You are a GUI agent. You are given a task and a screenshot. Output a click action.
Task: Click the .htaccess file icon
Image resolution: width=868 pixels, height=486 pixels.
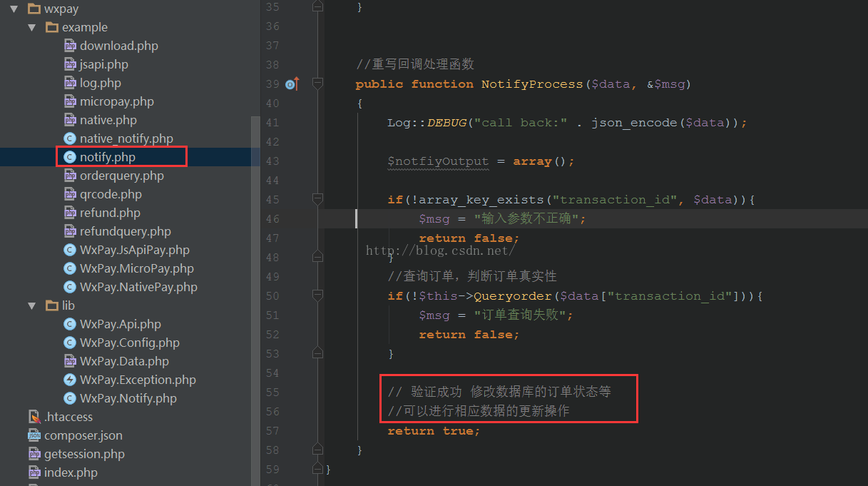tap(34, 417)
